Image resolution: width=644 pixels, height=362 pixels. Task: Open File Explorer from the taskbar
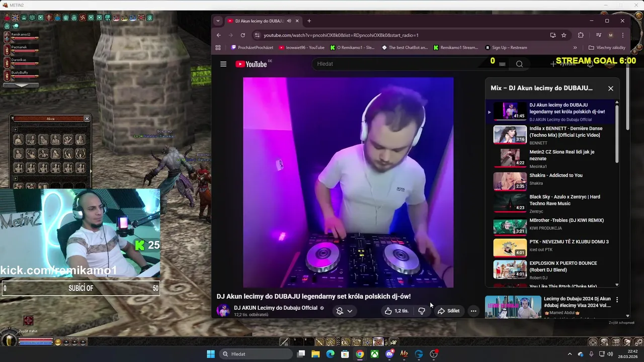point(315,354)
